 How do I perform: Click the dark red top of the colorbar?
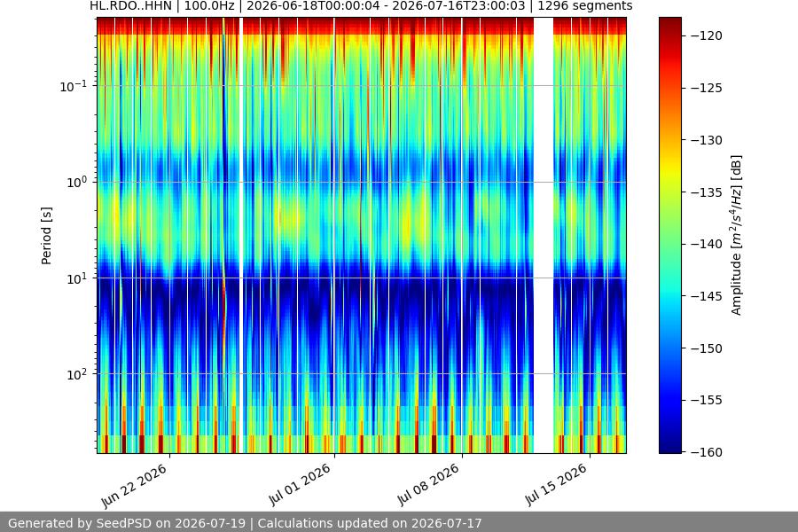[669, 23]
